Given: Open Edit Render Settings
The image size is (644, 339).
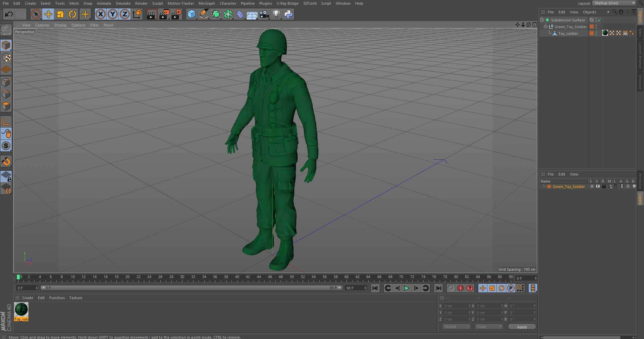Looking at the screenshot, I should click(x=176, y=14).
